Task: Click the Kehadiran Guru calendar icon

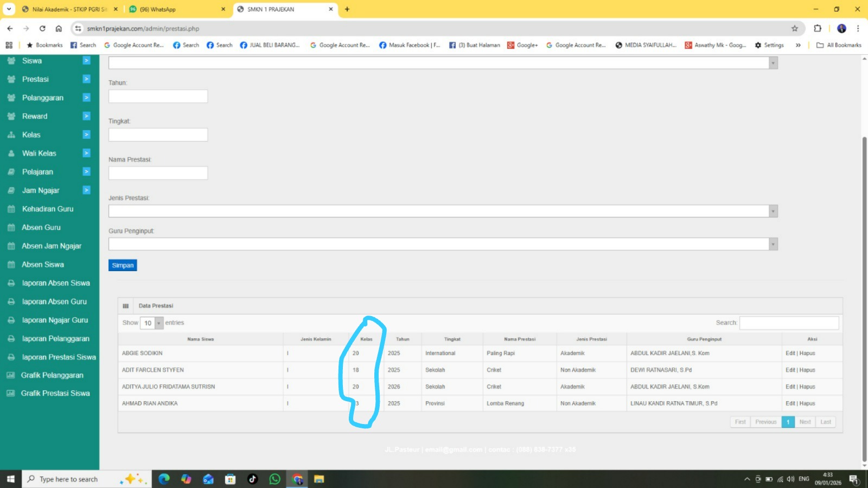Action: tap(11, 209)
